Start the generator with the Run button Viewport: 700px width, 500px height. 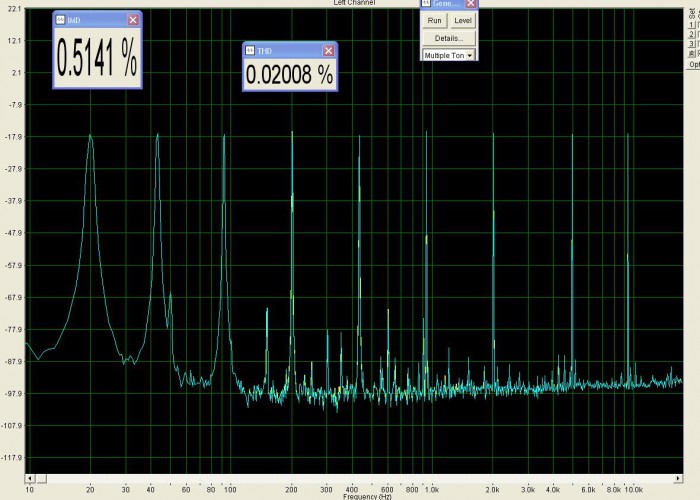coord(434,21)
